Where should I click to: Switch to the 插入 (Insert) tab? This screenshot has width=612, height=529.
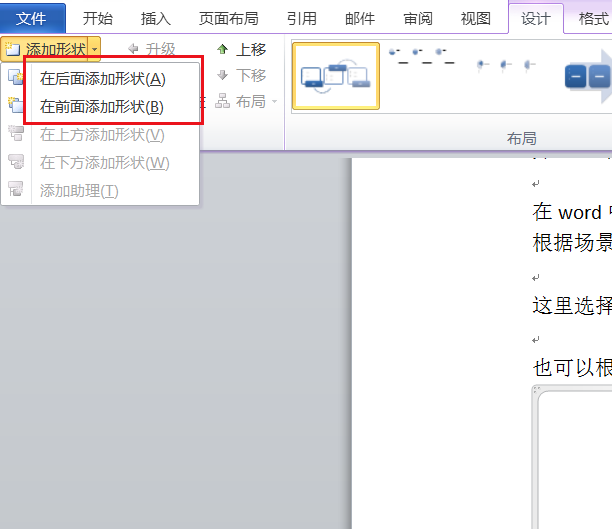[x=156, y=18]
